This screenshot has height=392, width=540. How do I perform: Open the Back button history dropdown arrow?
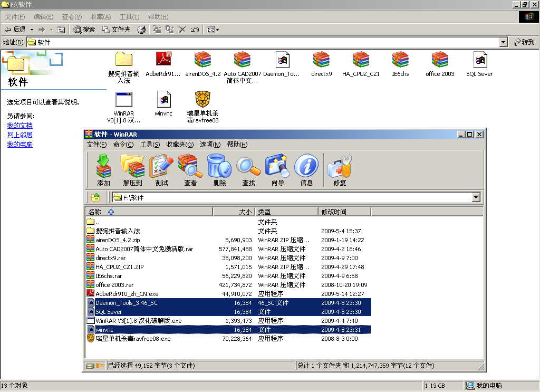[x=32, y=30]
